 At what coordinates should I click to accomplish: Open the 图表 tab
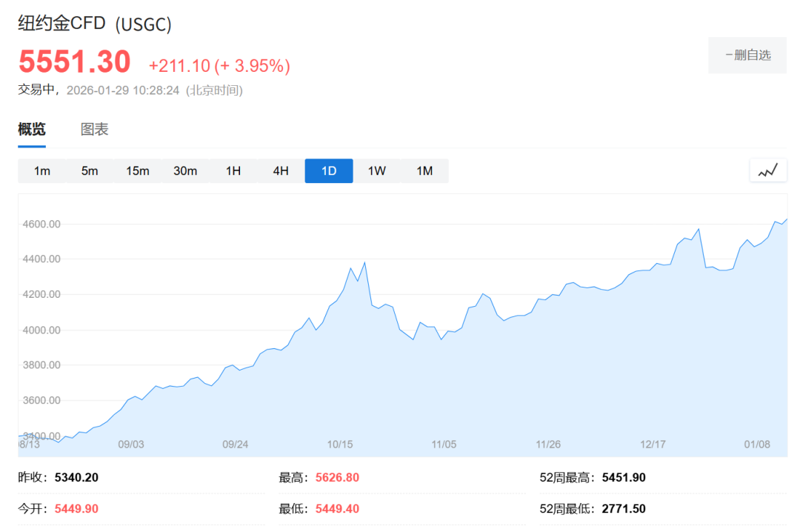tap(94, 130)
